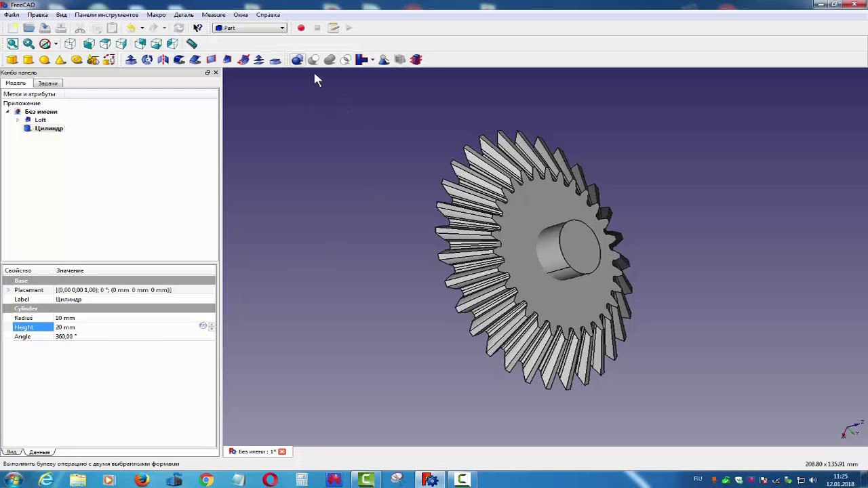Select the top view cube icon

[105, 43]
